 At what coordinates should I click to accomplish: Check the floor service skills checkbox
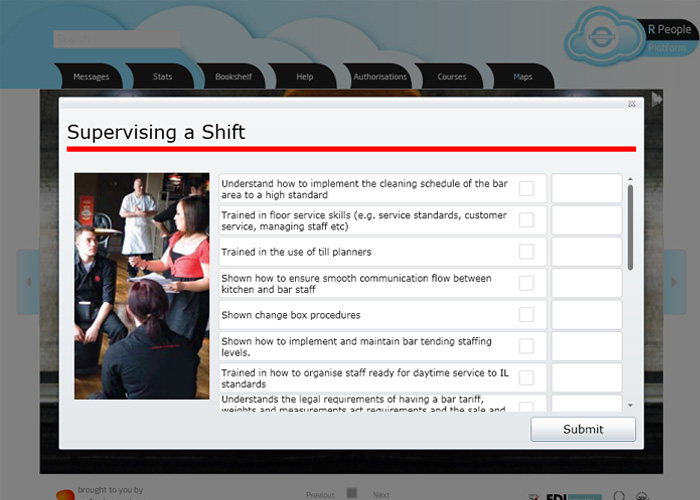pyautogui.click(x=526, y=220)
